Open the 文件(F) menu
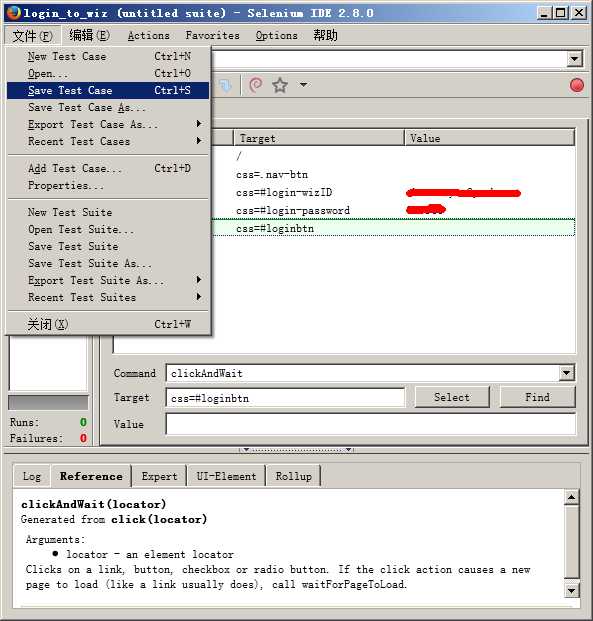 click(x=33, y=36)
